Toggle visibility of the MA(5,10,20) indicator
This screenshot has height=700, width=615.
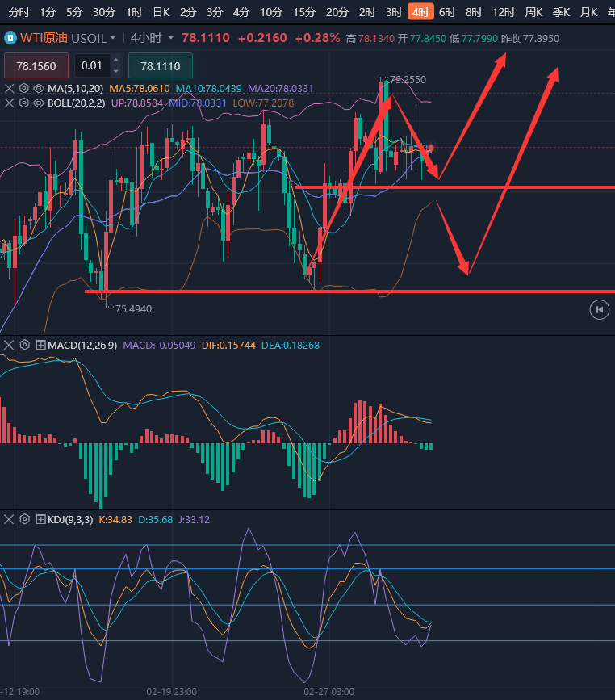tap(39, 88)
